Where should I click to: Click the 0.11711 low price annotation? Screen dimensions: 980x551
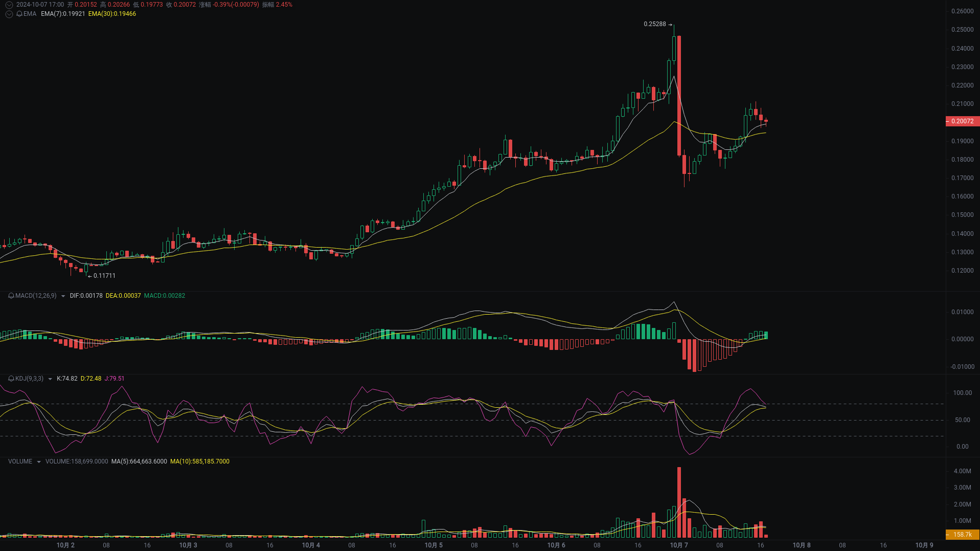click(104, 276)
